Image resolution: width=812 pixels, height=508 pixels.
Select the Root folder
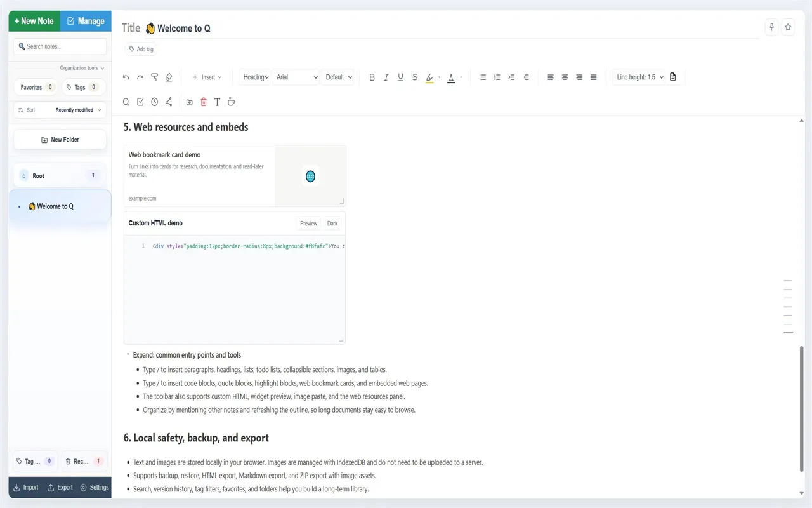click(60, 175)
